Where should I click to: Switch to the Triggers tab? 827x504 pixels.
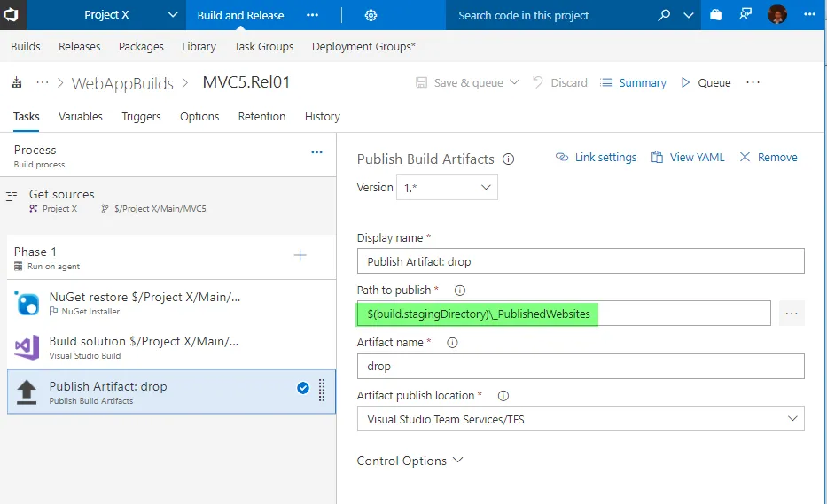pyautogui.click(x=141, y=117)
